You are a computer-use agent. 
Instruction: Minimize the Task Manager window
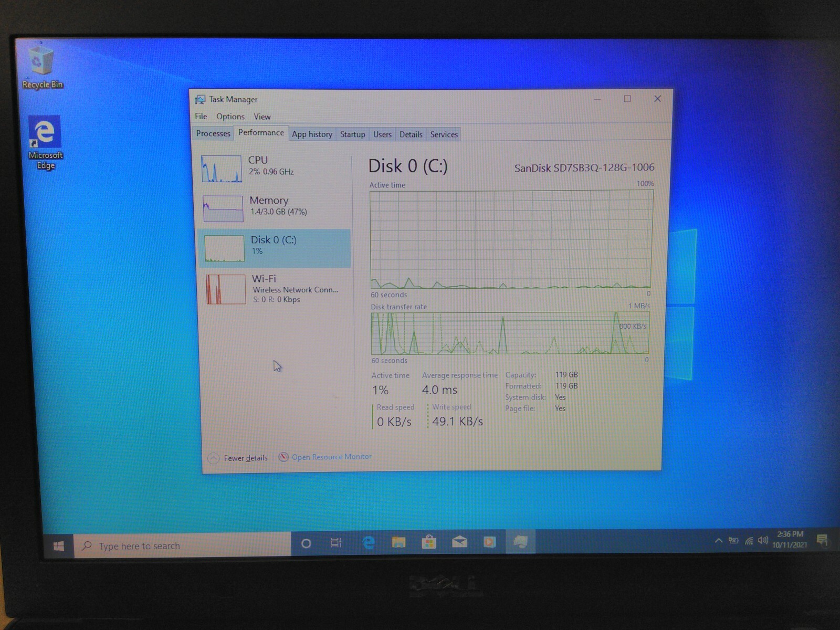pos(597,99)
